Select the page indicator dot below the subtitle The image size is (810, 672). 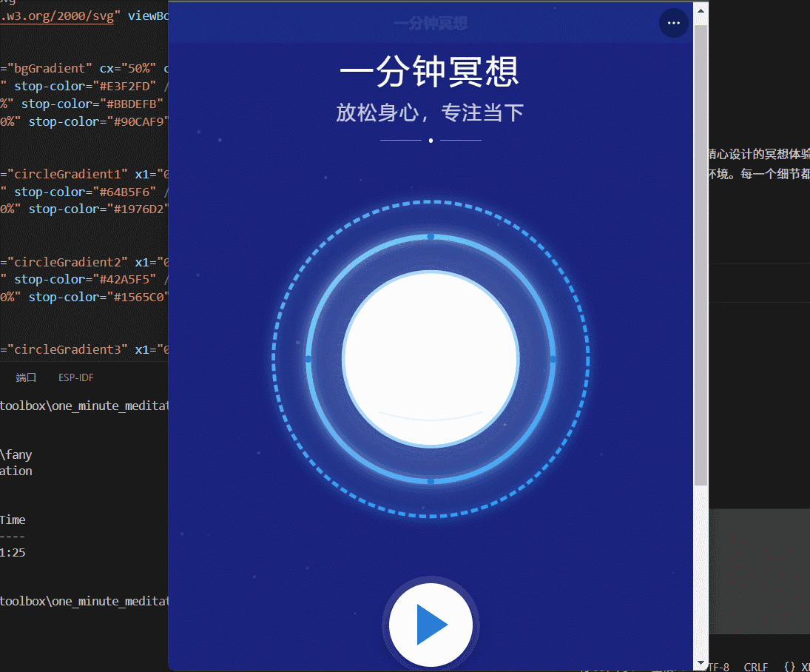click(x=430, y=140)
